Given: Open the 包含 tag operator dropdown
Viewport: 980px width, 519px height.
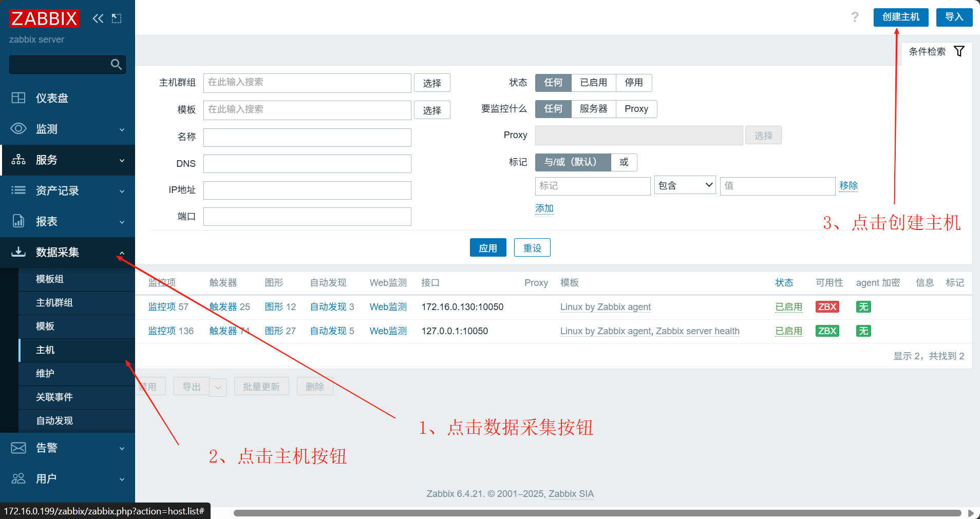Looking at the screenshot, I should 685,185.
